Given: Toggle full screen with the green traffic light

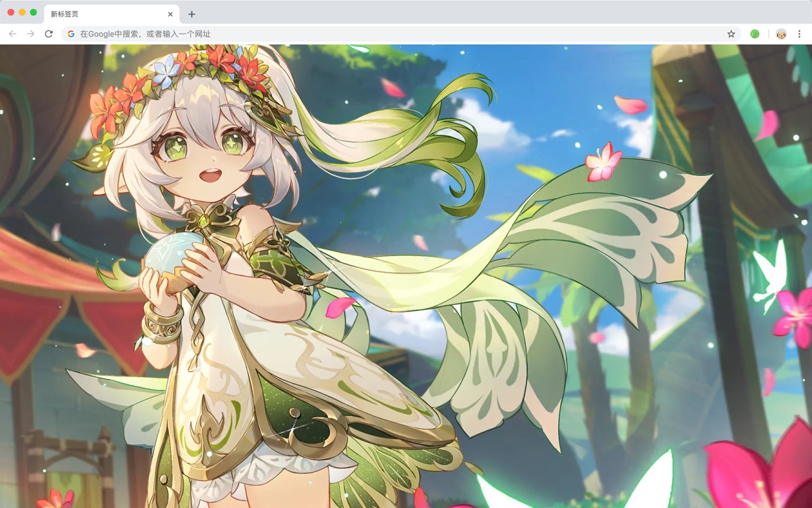Looking at the screenshot, I should point(34,11).
